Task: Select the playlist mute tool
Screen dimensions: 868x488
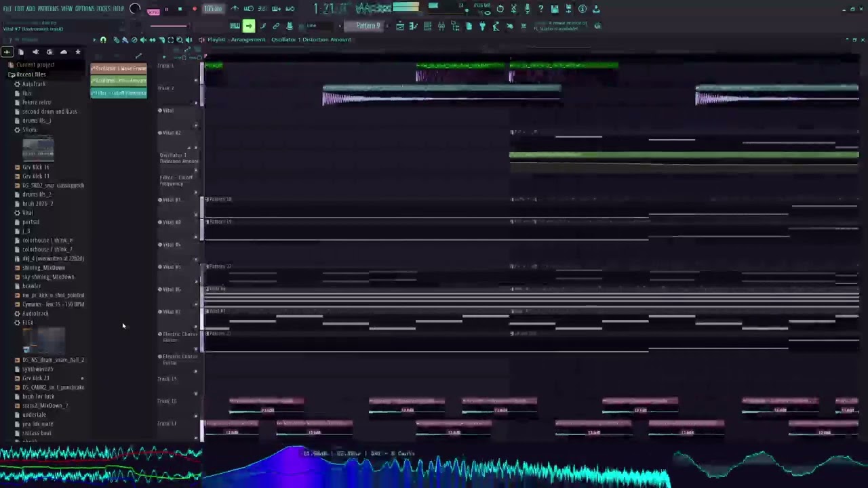Action: click(x=143, y=39)
